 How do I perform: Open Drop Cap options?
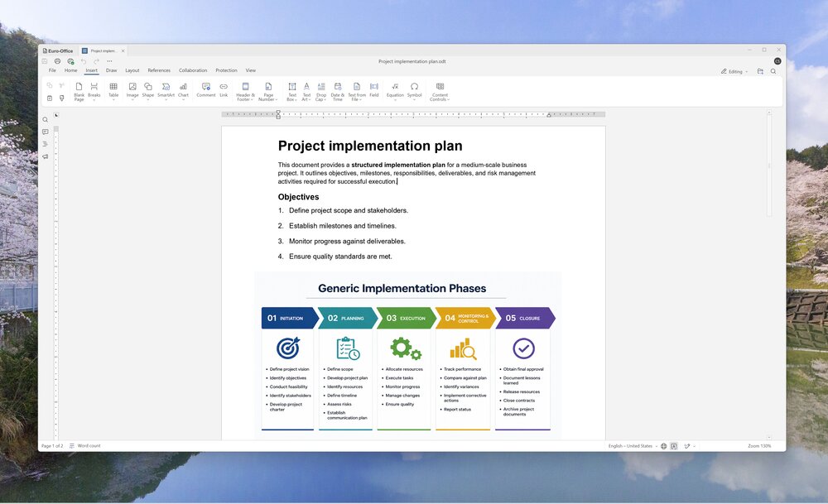[321, 91]
